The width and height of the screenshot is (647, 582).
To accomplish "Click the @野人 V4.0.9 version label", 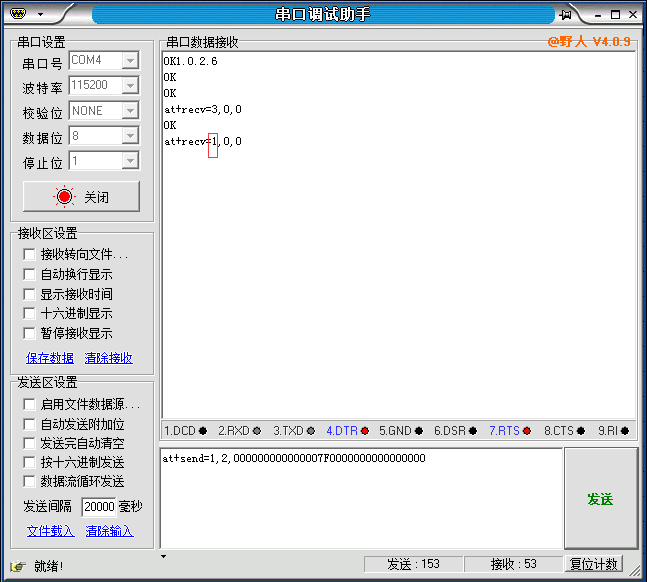I will [589, 42].
